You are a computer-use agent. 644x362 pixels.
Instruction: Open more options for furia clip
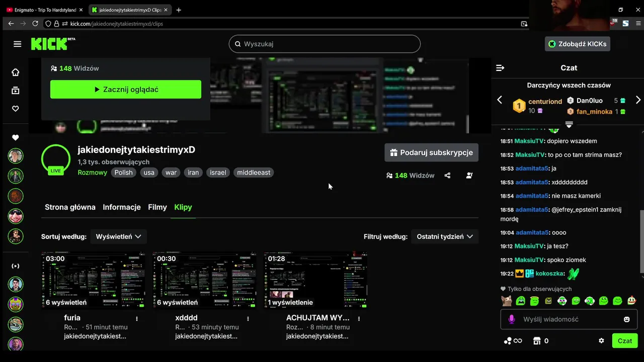pos(137,318)
